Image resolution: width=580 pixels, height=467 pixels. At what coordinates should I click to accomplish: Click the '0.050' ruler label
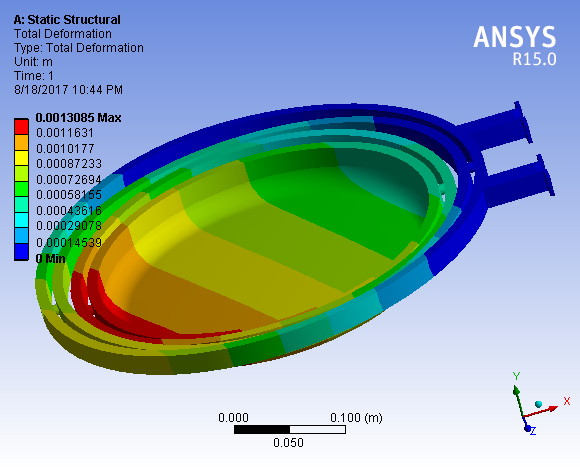(288, 443)
